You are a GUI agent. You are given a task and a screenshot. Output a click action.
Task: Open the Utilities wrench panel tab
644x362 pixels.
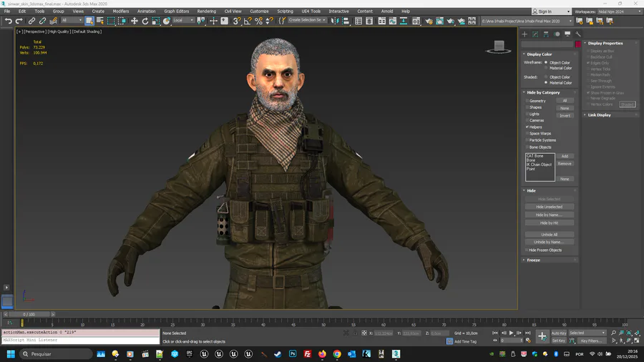(x=578, y=34)
